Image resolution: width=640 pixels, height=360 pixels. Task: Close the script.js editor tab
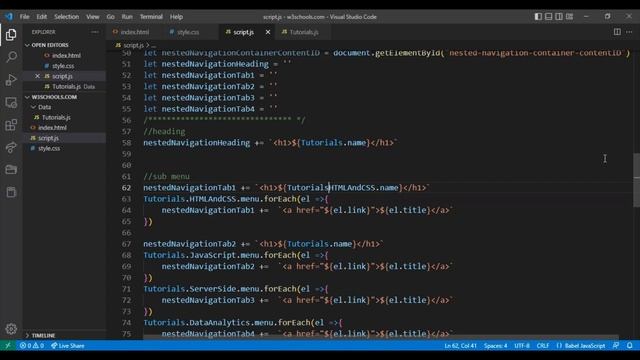click(x=268, y=32)
